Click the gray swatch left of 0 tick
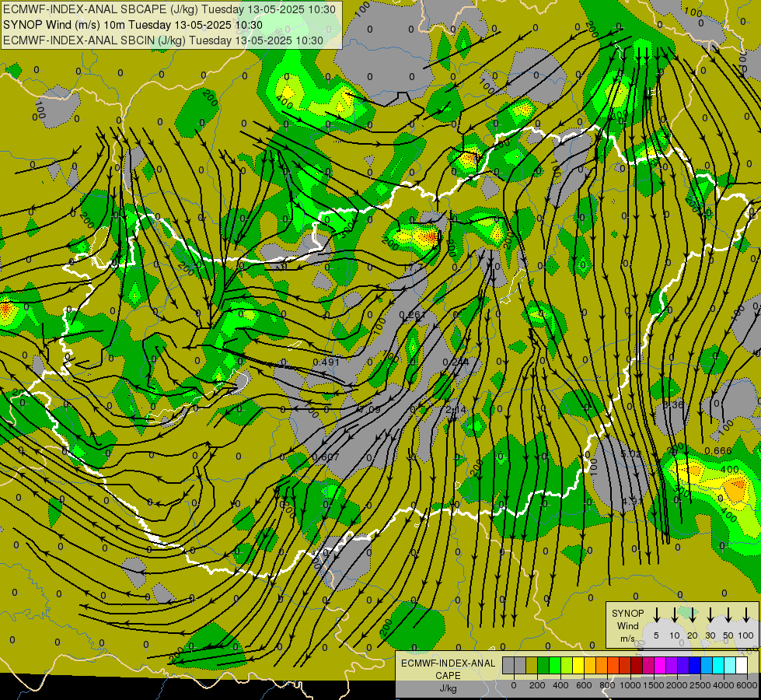The height and width of the screenshot is (700, 761). click(x=508, y=665)
